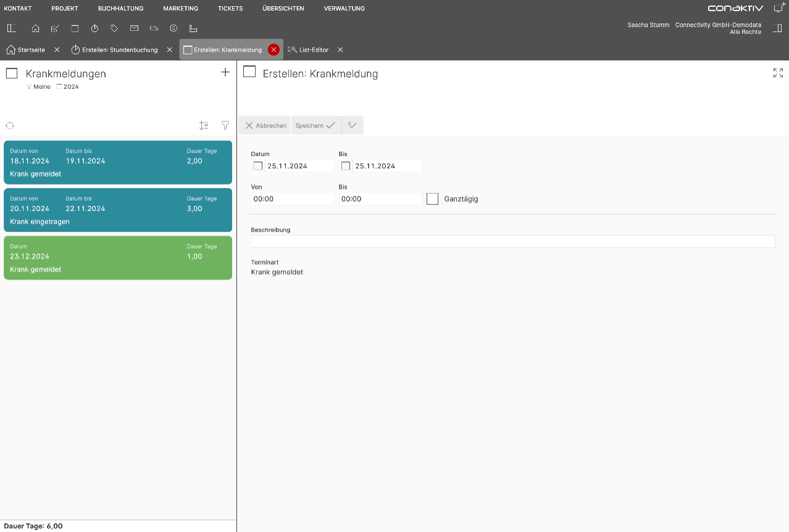Image resolution: width=789 pixels, height=532 pixels.
Task: Click the Datum start date field
Action: [299, 166]
